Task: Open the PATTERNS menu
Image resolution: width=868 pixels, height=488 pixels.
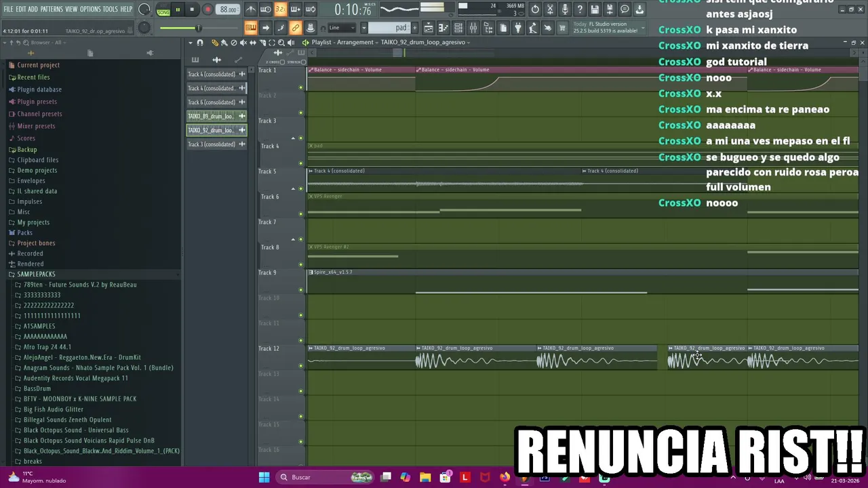Action: pyautogui.click(x=52, y=9)
